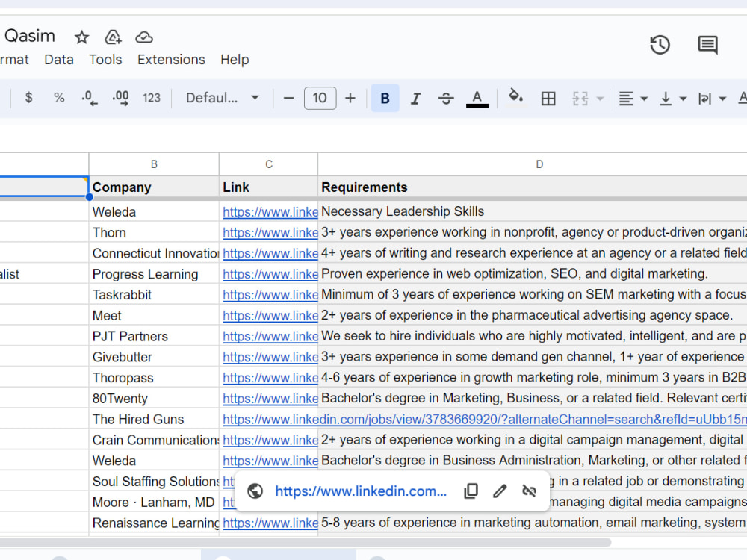Open vertical align dropdown
The height and width of the screenshot is (560, 747).
coord(672,99)
